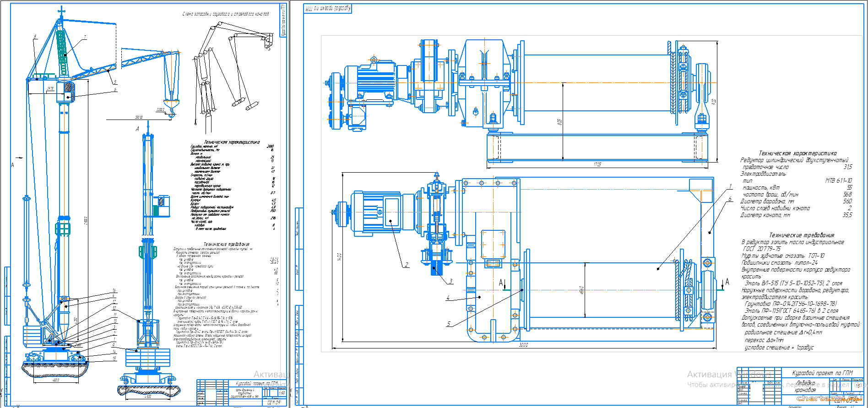This screenshot has width=868, height=408.
Task: Click the green operator cabin on view A
Action: click(162, 206)
